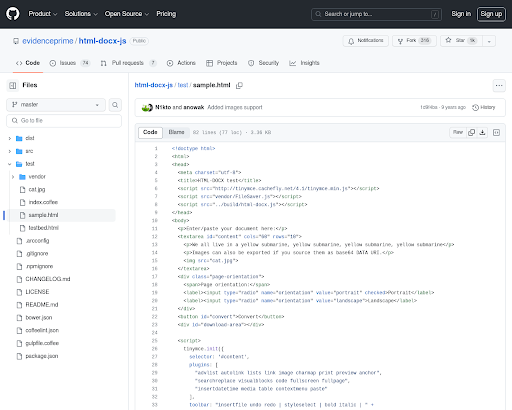This screenshot has height=410, width=512.
Task: Switch to the Code repository tab
Action: tap(28, 63)
